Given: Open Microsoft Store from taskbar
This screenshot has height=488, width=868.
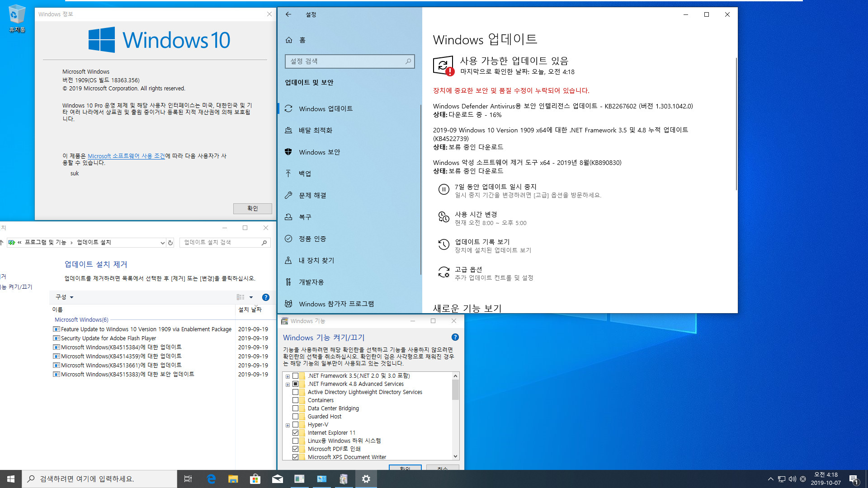Looking at the screenshot, I should point(255,479).
